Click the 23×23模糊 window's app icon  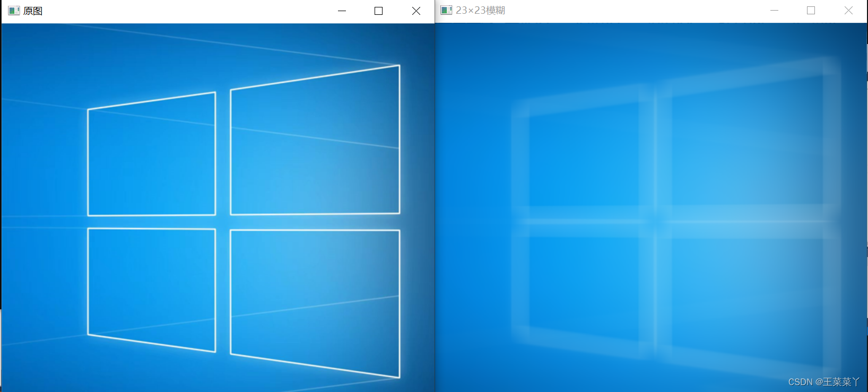(446, 10)
